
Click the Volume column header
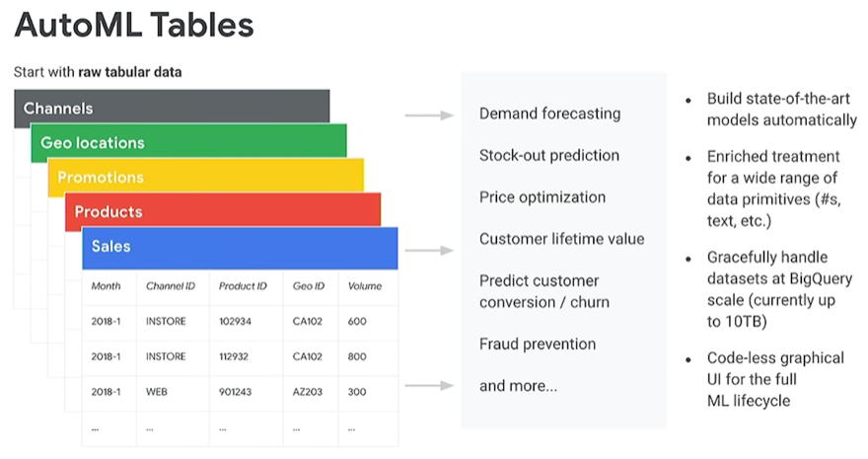pos(365,286)
